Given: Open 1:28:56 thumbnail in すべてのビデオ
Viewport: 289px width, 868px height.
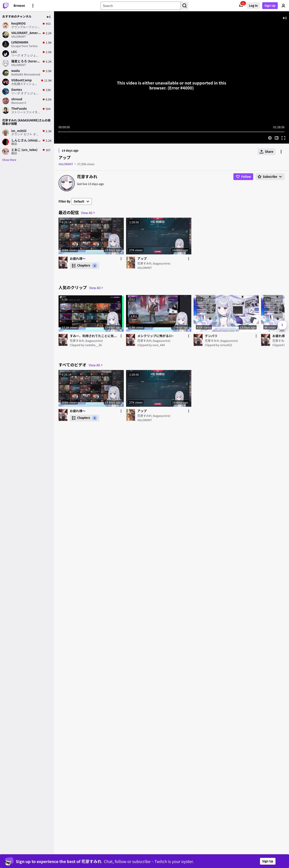Looking at the screenshot, I should pyautogui.click(x=158, y=388).
